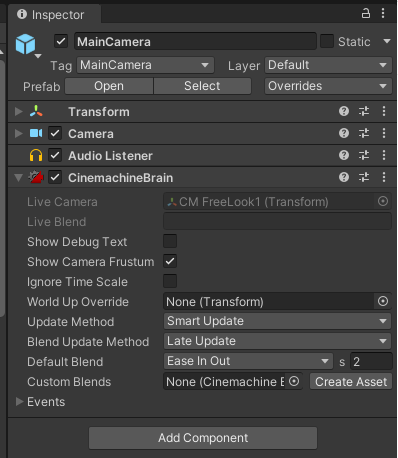Open Transform component more options menu
The width and height of the screenshot is (398, 458).
coord(384,111)
